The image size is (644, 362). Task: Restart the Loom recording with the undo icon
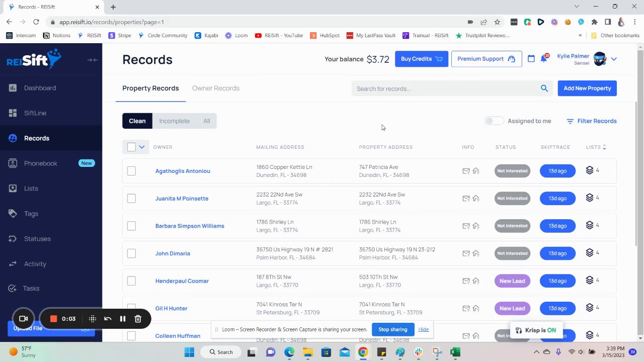tap(108, 319)
